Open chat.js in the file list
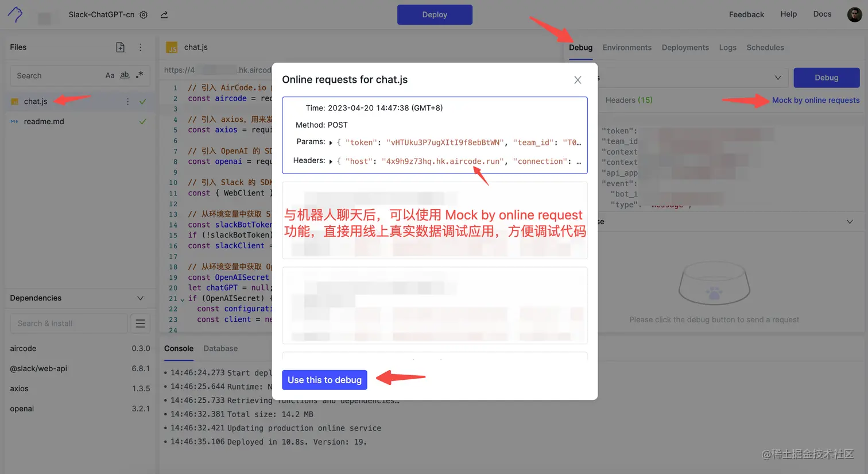868x474 pixels. (x=36, y=102)
